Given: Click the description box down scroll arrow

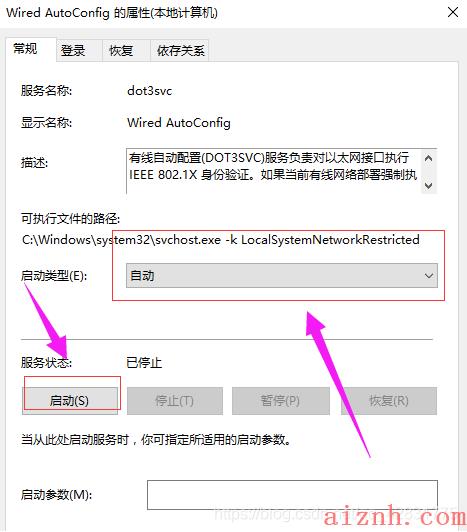Looking at the screenshot, I should [x=429, y=185].
